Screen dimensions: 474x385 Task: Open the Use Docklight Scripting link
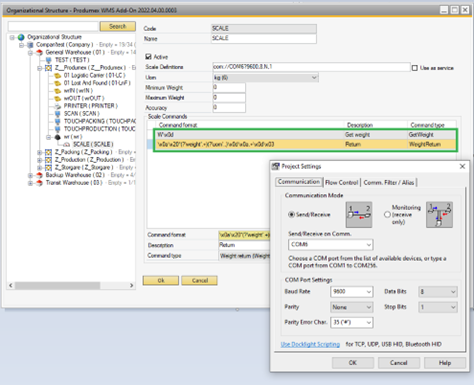pyautogui.click(x=310, y=344)
